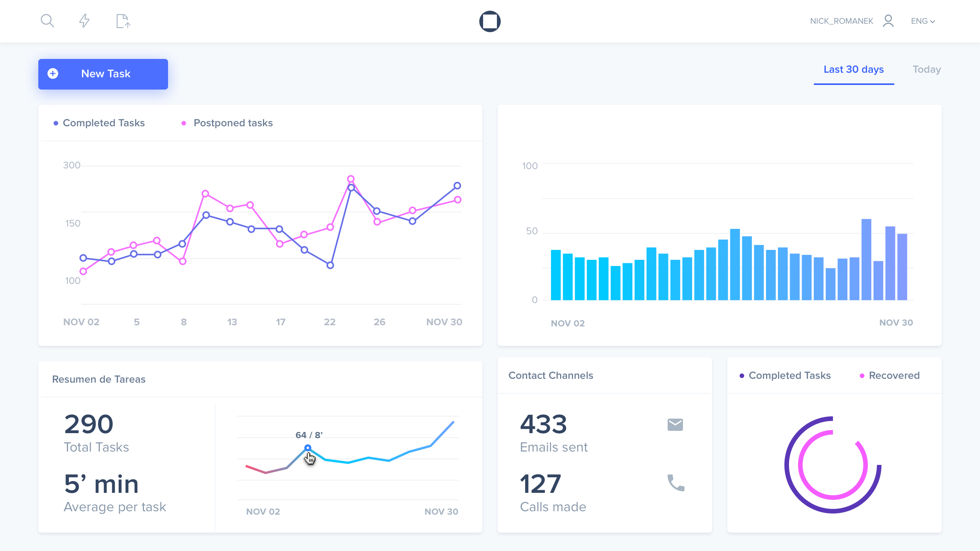The height and width of the screenshot is (551, 980).
Task: Click the NICK_ROMANEK username
Action: click(841, 21)
